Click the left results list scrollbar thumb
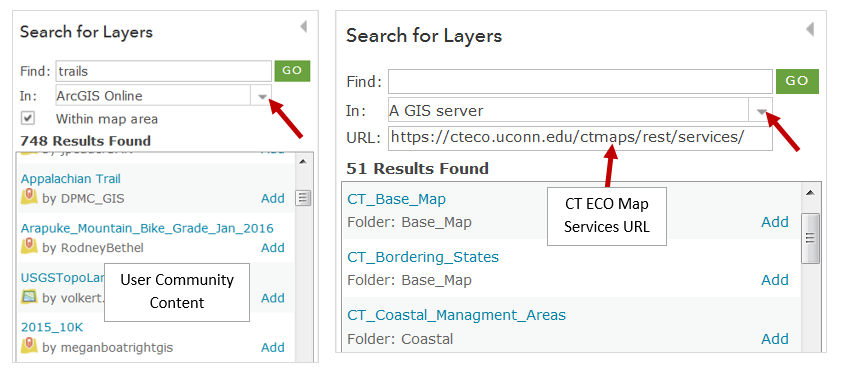 (303, 198)
